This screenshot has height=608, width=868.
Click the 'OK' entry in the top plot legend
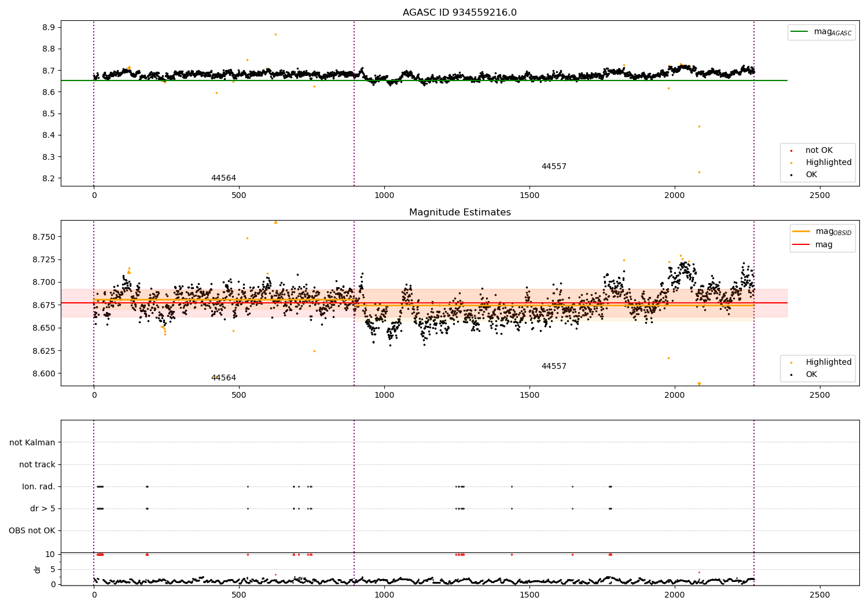point(811,175)
